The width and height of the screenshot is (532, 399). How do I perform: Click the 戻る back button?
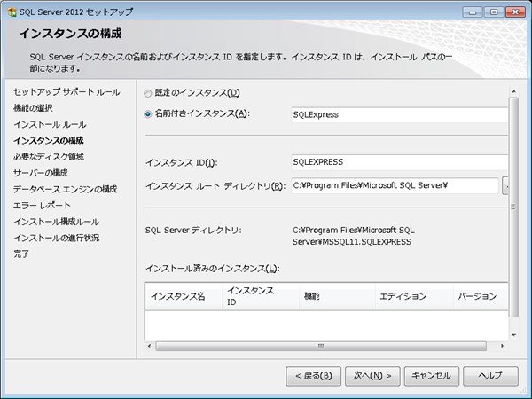[x=314, y=376]
